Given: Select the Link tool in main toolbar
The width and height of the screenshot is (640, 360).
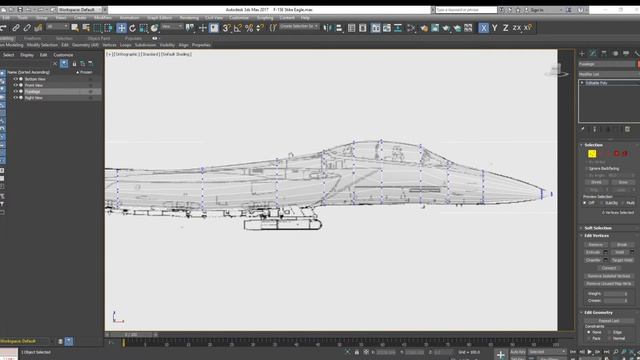Looking at the screenshot, I should (16, 28).
